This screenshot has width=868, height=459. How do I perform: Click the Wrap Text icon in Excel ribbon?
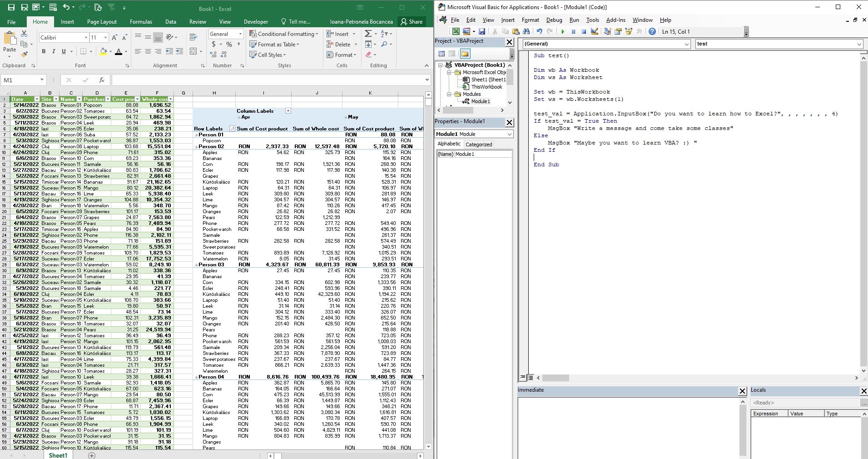coord(193,37)
